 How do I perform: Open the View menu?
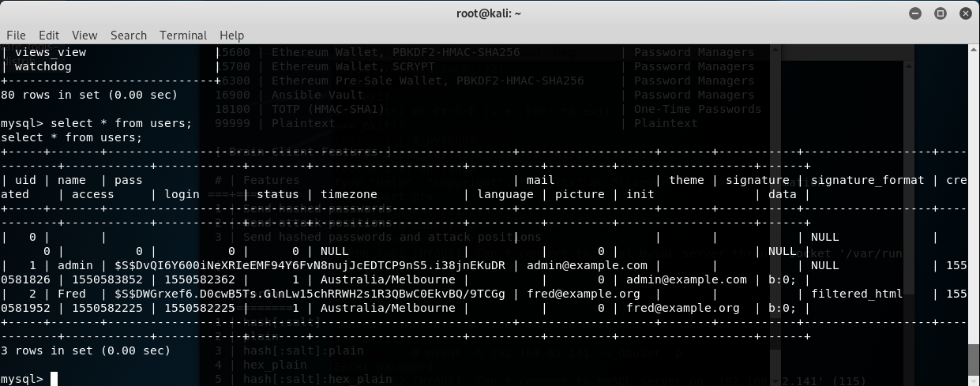84,36
